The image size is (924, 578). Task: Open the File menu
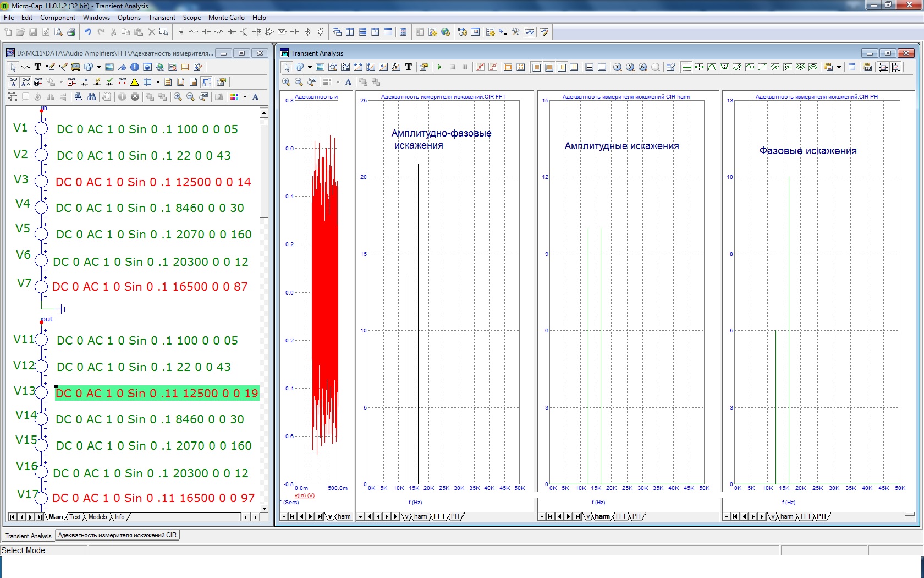(9, 18)
